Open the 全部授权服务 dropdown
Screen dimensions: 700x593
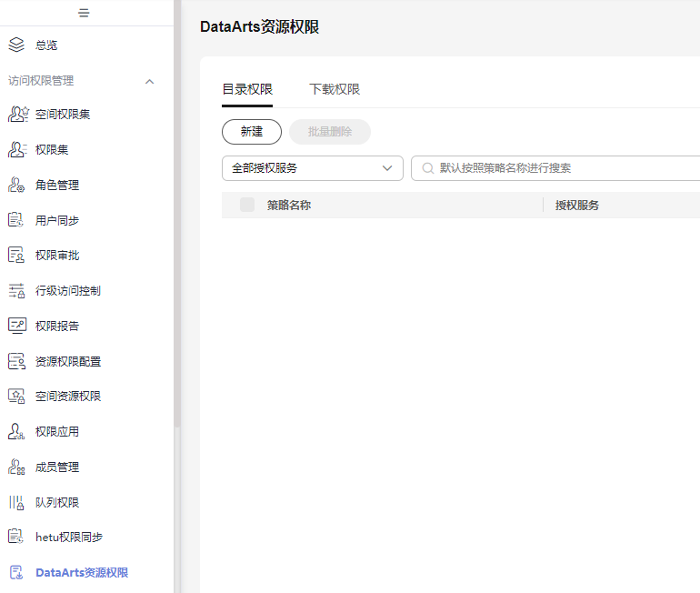pyautogui.click(x=313, y=168)
